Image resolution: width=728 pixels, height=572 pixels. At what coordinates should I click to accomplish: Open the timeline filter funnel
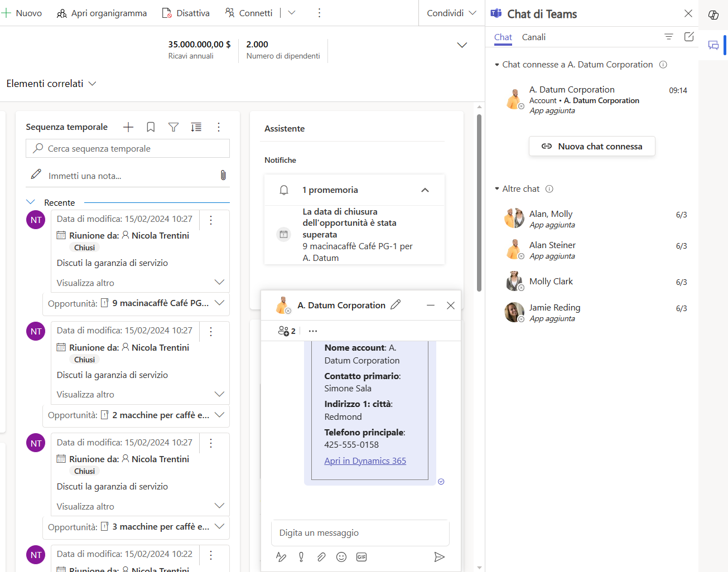coord(173,127)
